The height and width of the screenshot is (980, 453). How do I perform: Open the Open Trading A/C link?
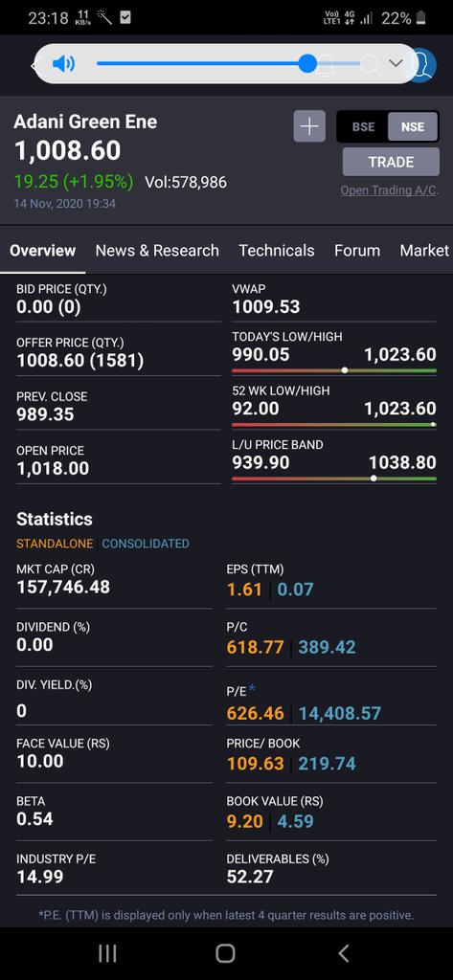click(389, 190)
